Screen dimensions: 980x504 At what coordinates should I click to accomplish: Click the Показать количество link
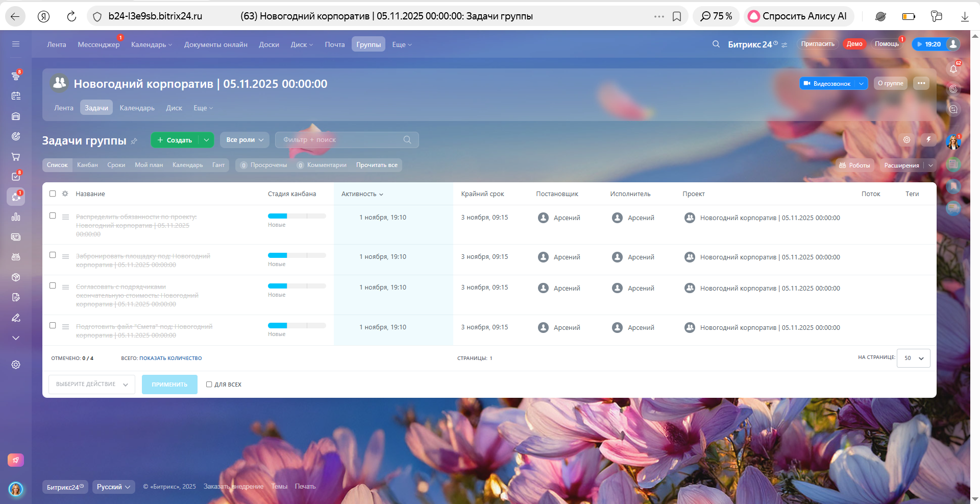tap(170, 358)
